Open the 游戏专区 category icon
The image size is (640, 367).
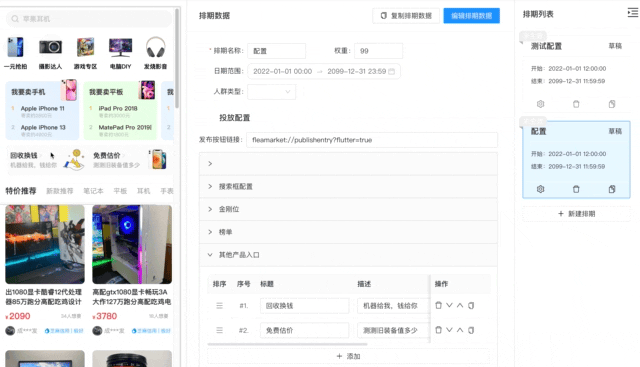pos(85,47)
